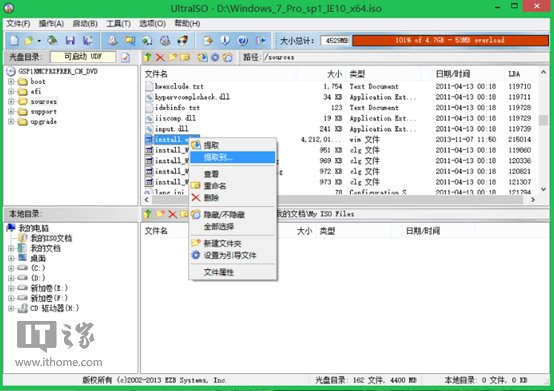Choose 文件属性 in context menu
Image resolution: width=554 pixels, height=391 pixels.
(x=232, y=272)
